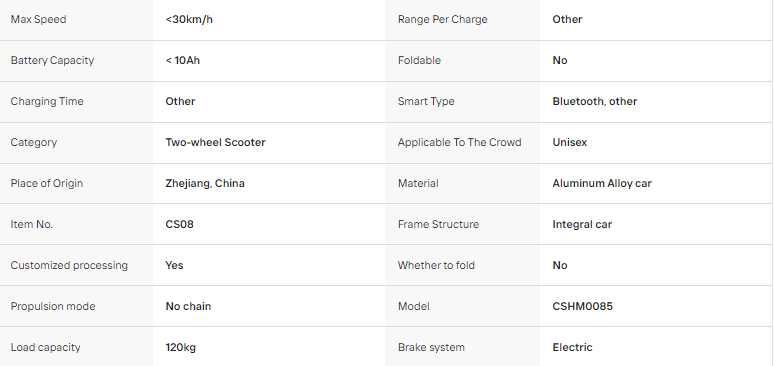Screen dimensions: 774x366
Task: Select the Aluminum Alloy car material value
Action: [x=602, y=183]
